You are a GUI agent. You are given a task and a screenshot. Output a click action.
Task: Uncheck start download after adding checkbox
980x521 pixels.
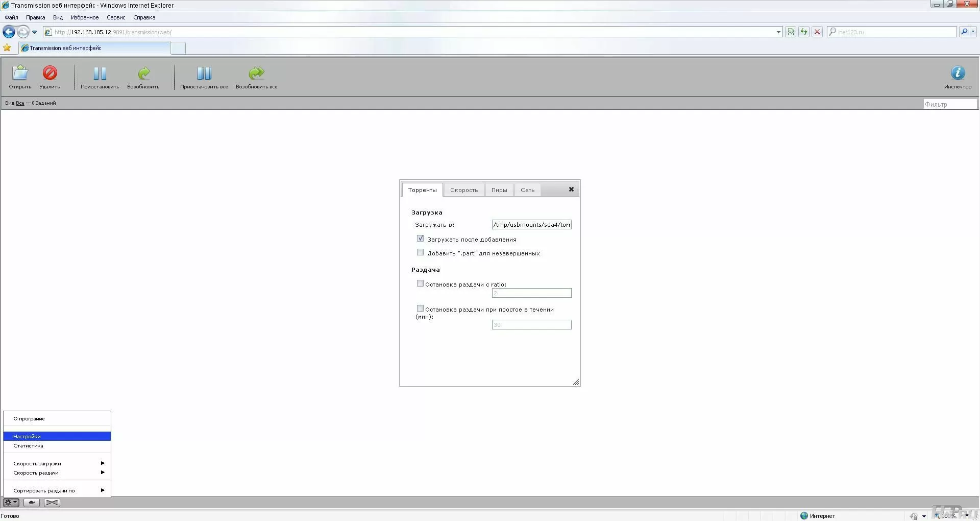[421, 239]
